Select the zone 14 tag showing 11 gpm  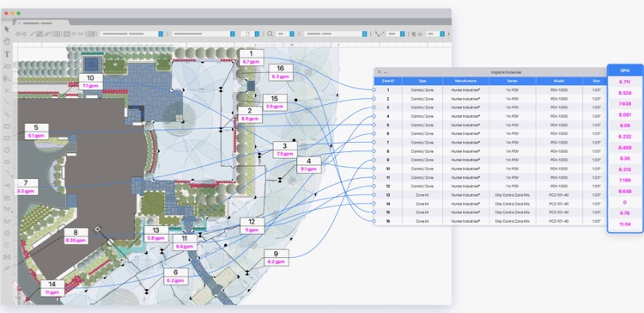(x=52, y=288)
